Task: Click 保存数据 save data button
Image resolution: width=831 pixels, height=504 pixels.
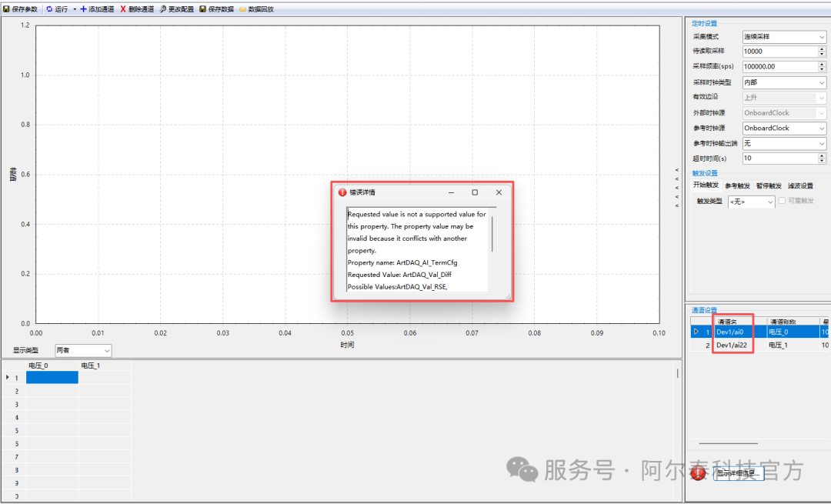Action: coord(217,9)
